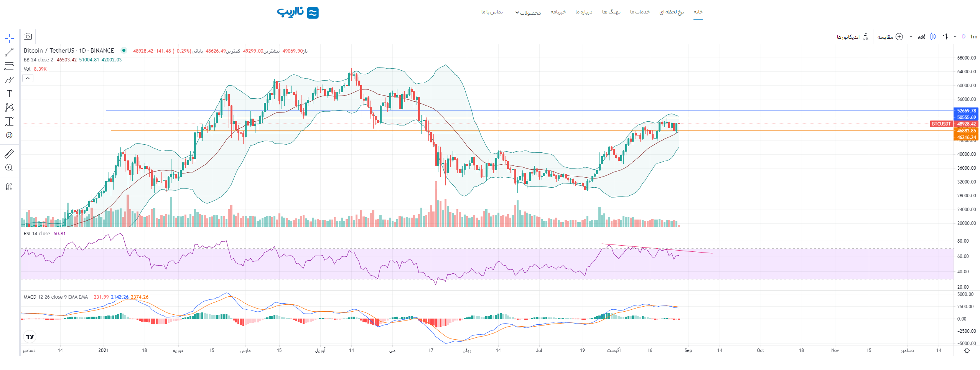Click the Nov label on time axis
The image size is (980, 370).
pyautogui.click(x=835, y=350)
